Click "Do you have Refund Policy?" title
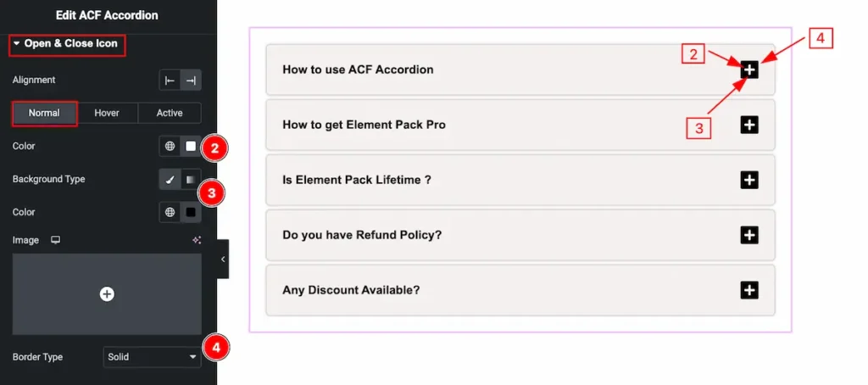The image size is (868, 385). pyautogui.click(x=362, y=235)
